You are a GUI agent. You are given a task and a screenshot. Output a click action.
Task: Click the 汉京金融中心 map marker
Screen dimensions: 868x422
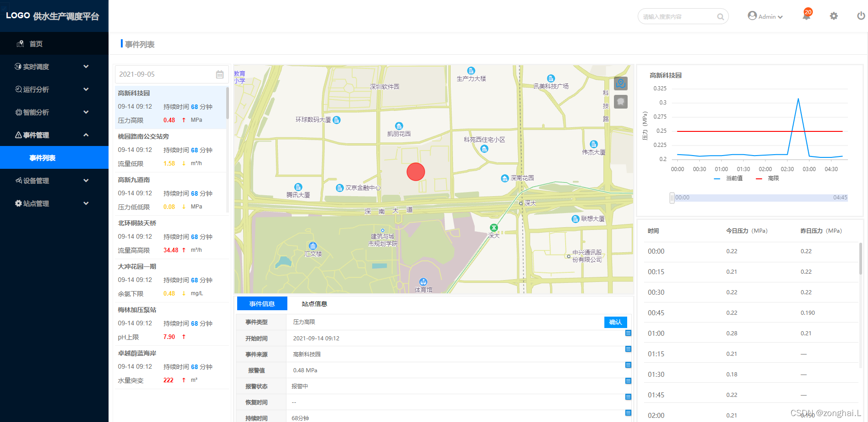click(340, 188)
